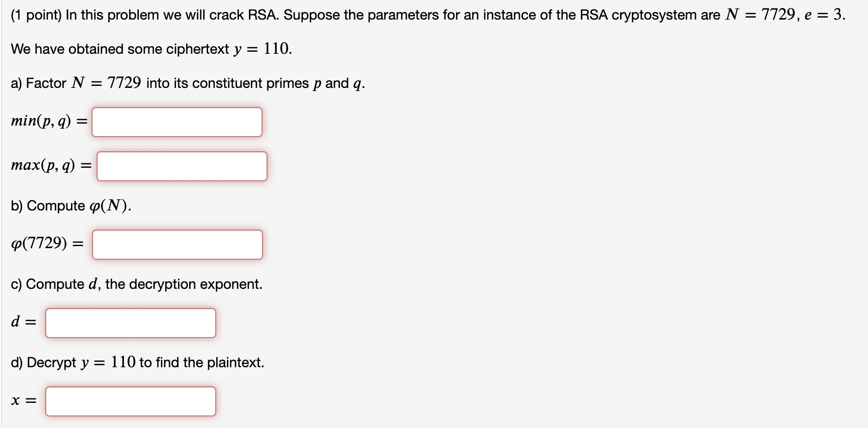Click inside the first empty answer box
Image resolution: width=868 pixels, height=428 pixels.
(177, 122)
